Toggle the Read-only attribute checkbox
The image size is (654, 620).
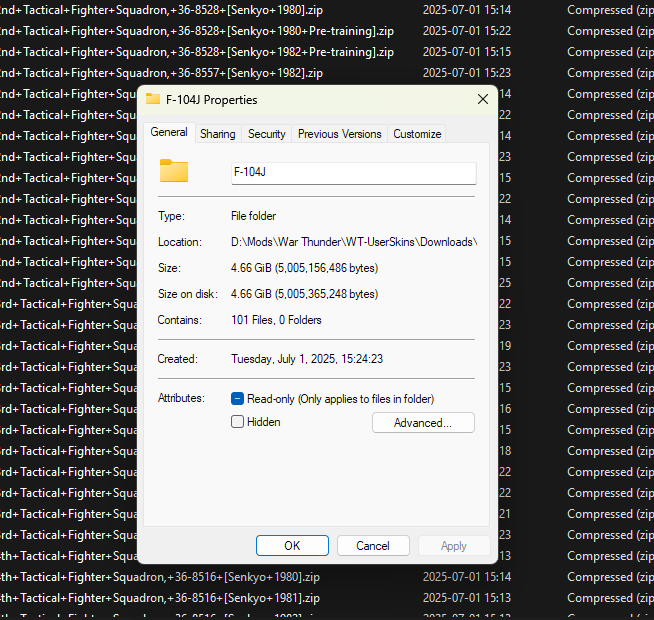pyautogui.click(x=237, y=399)
